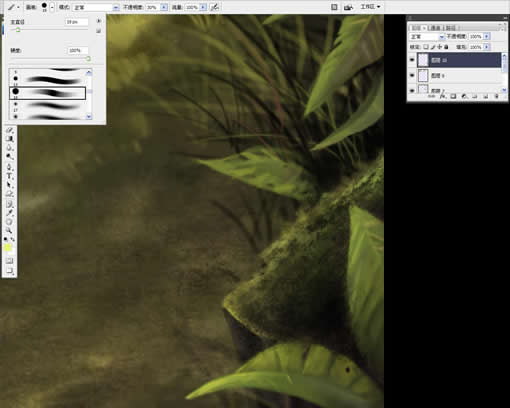Click the add layer mask icon
This screenshot has height=408, width=510.
click(x=453, y=96)
